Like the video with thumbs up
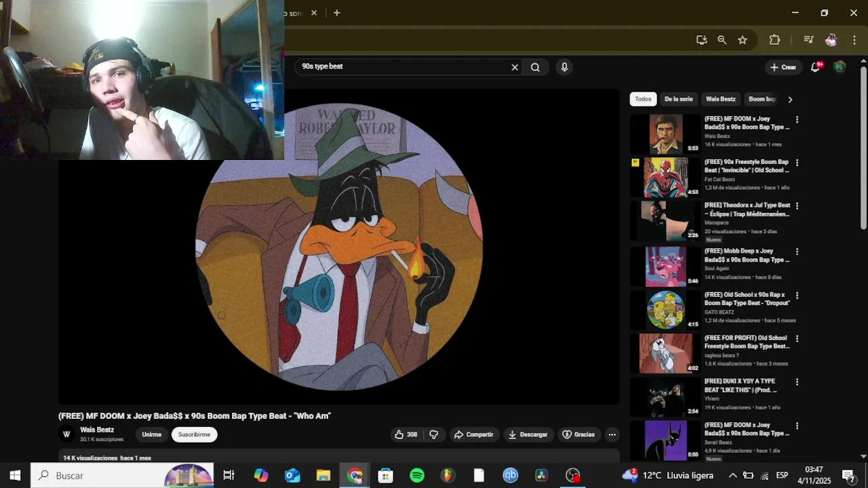This screenshot has width=868, height=488. coord(406,434)
